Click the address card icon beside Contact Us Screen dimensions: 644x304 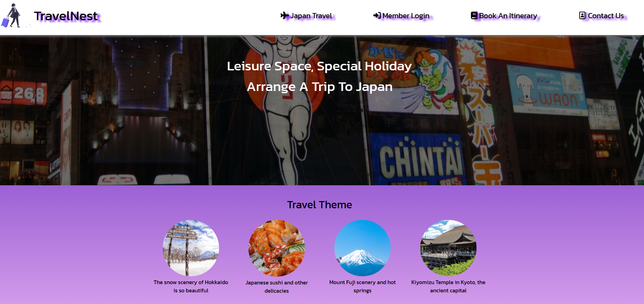[x=583, y=15]
